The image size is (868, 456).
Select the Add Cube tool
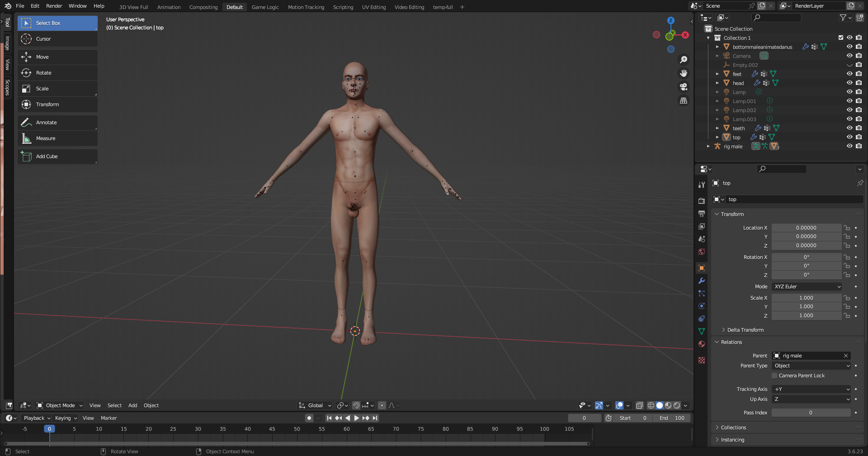click(x=57, y=156)
